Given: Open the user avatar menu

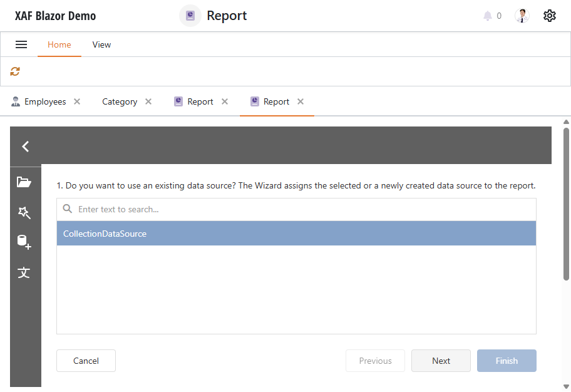Looking at the screenshot, I should 522,15.
